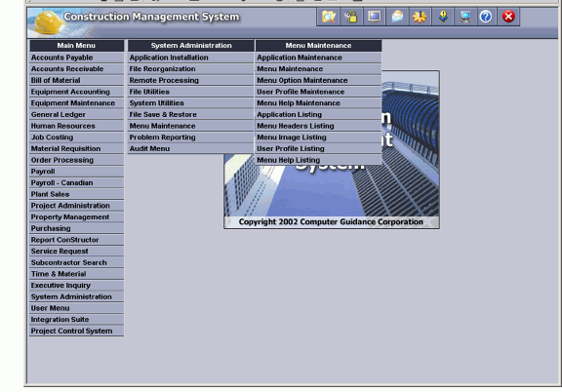The width and height of the screenshot is (562, 392).
Task: Select Menu Maintenance under System Administration
Action: coord(190,126)
